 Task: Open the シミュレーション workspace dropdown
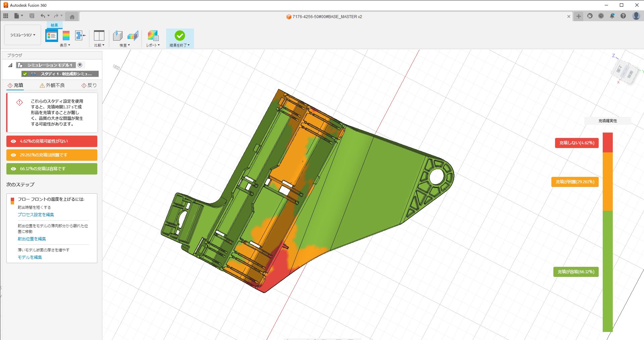22,35
